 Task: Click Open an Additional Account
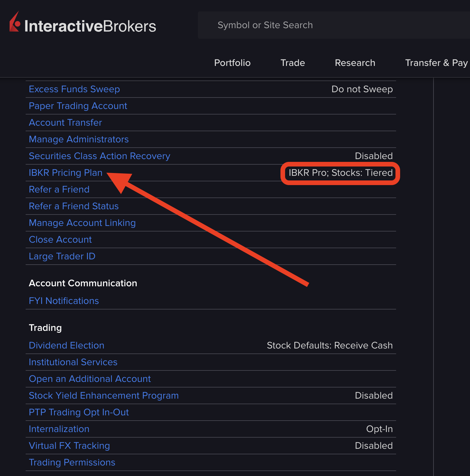[90, 379]
